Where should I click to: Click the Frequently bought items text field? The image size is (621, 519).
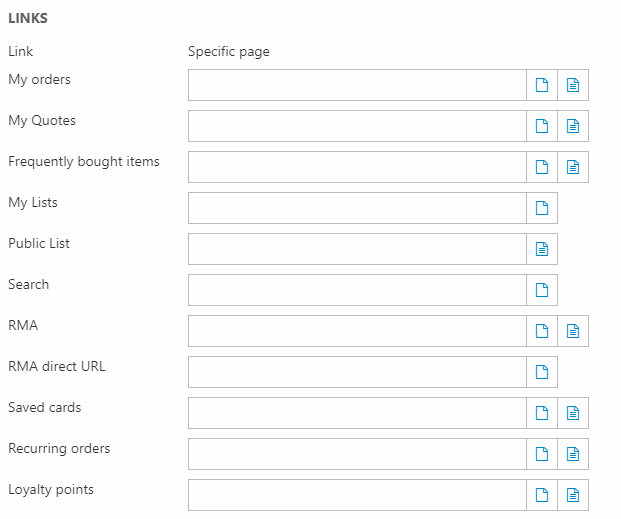pyautogui.click(x=357, y=167)
